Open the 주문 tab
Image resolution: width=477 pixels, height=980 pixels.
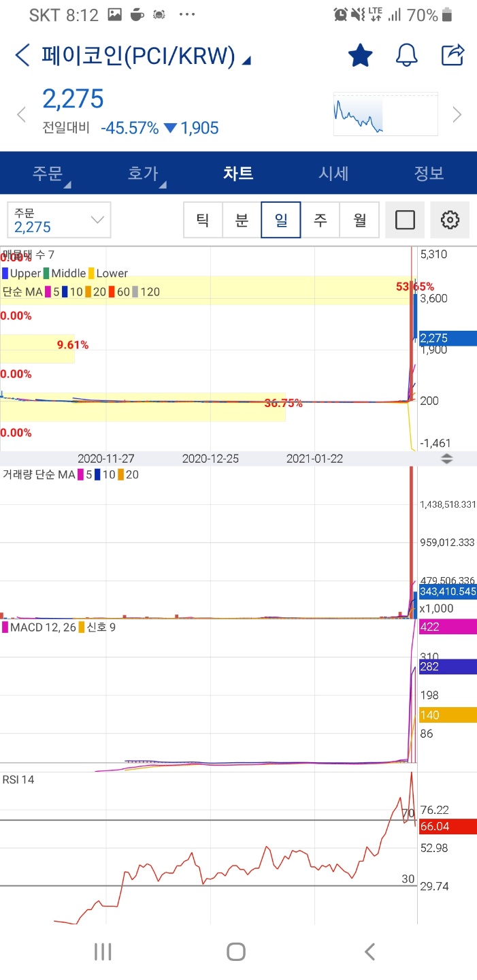(48, 174)
